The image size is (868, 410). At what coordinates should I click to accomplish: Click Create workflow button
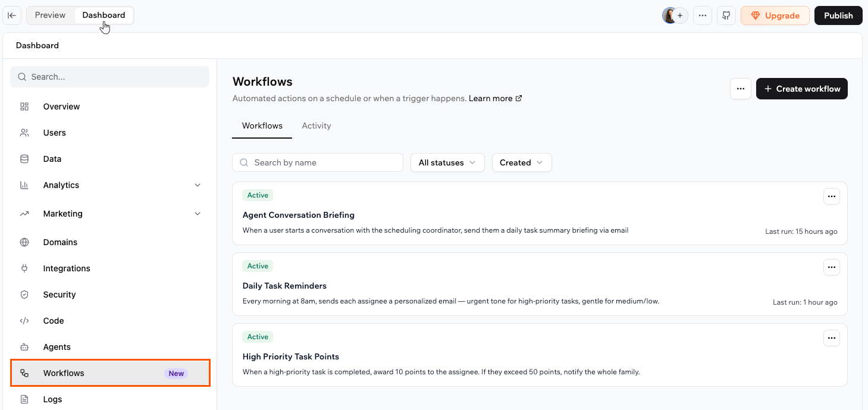(x=801, y=89)
